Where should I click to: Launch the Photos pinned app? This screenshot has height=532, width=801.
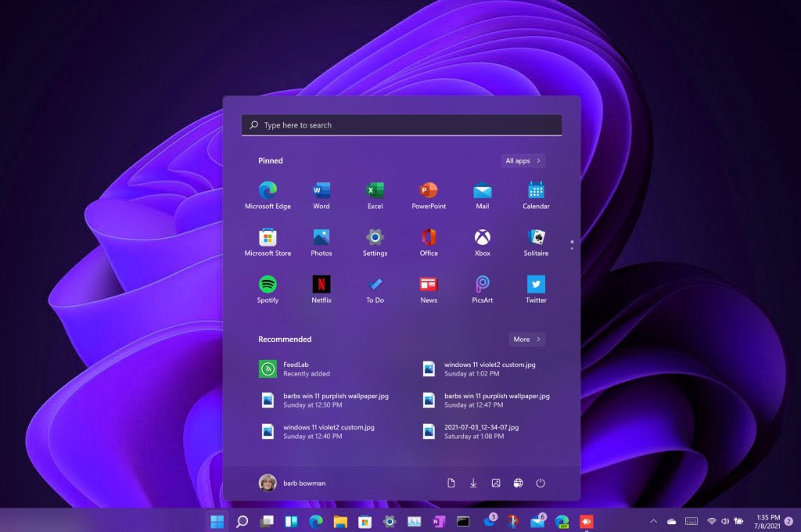point(321,242)
